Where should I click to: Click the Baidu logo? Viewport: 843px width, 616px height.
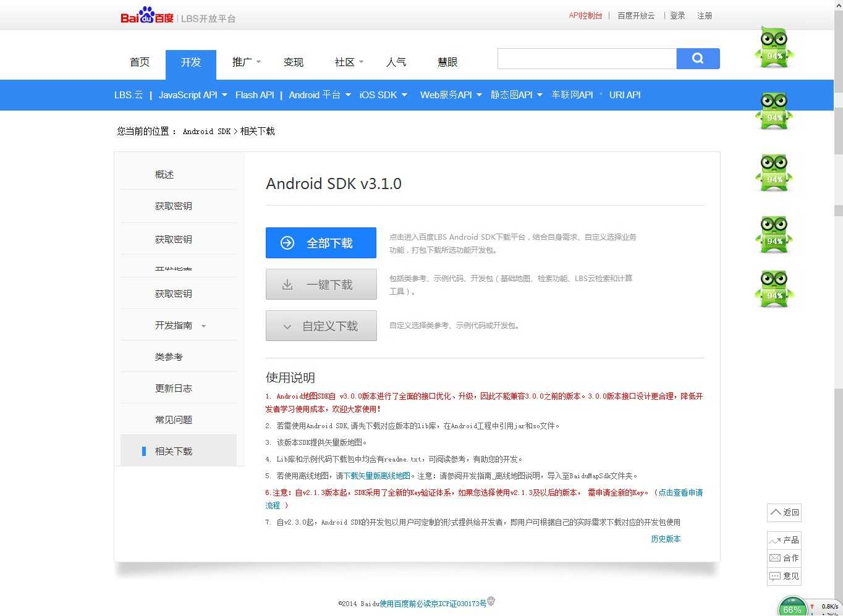(147, 16)
